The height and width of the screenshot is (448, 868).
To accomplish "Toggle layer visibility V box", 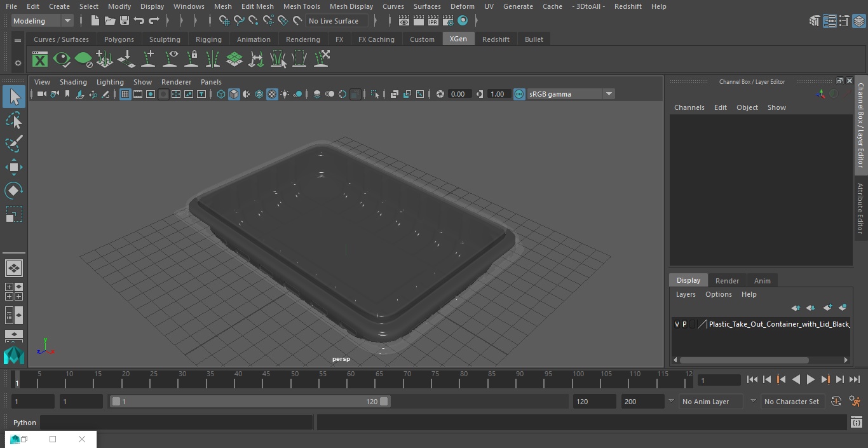I will pos(677,324).
